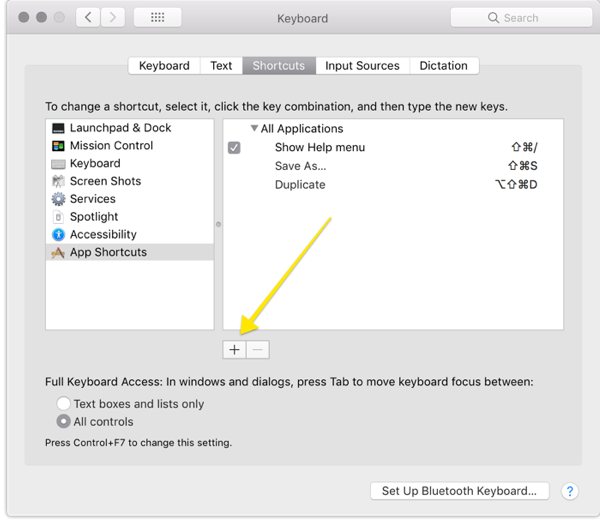This screenshot has height=523, width=600.
Task: Click the Spotlight icon in sidebar
Action: pos(59,217)
